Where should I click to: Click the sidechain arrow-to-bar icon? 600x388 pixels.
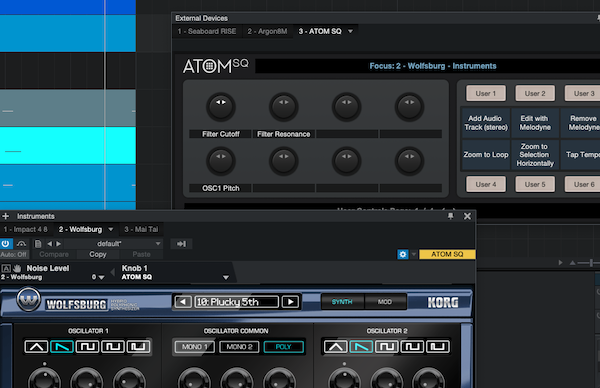[x=181, y=244]
